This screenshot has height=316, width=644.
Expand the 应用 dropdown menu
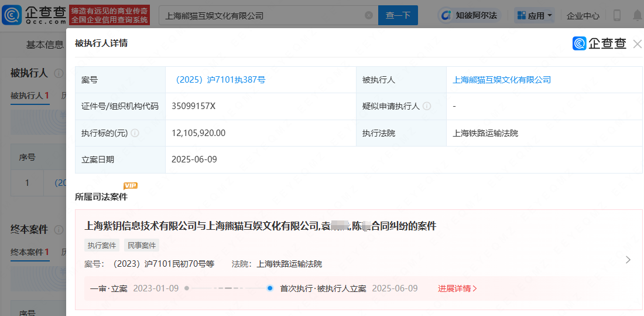tap(534, 16)
